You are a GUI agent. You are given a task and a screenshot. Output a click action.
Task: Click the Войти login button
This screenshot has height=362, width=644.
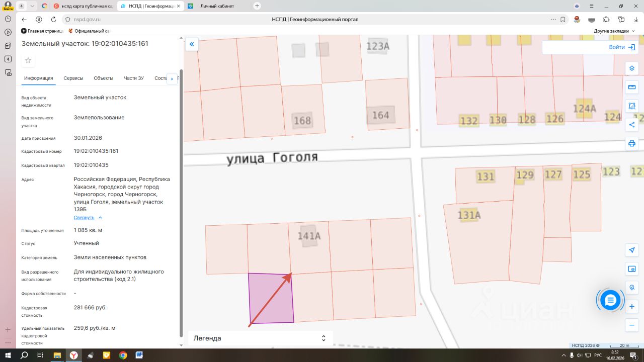tap(623, 47)
